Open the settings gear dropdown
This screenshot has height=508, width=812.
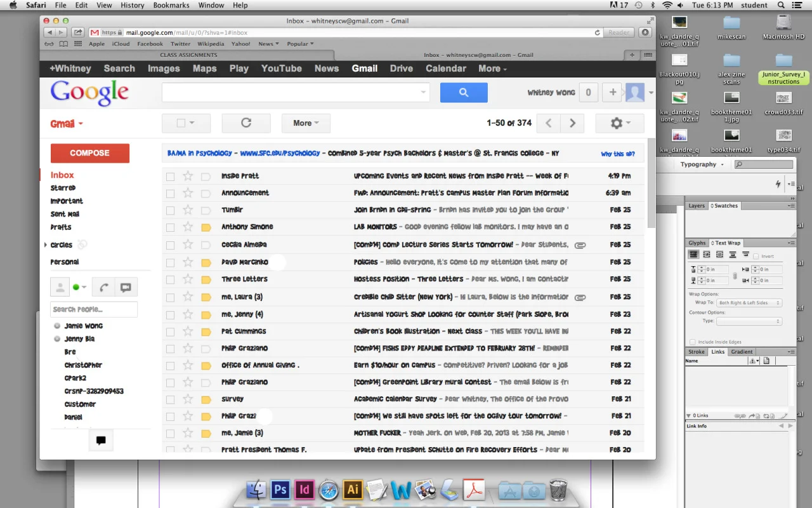tap(620, 123)
